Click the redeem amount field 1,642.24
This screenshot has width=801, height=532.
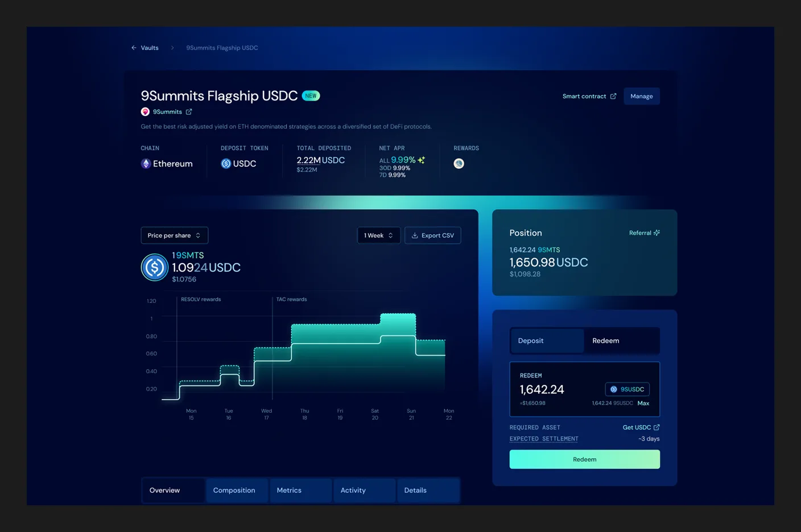coord(542,389)
